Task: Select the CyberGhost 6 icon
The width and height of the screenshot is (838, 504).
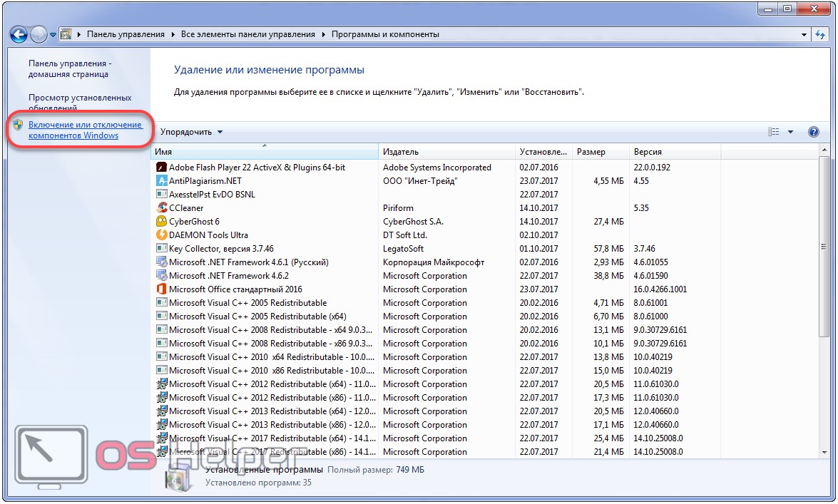Action: pos(161,222)
